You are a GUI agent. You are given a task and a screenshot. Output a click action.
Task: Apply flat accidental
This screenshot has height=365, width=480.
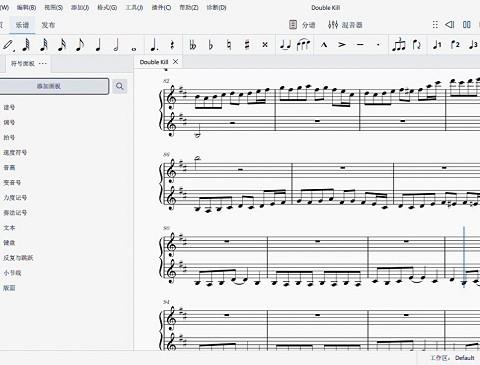(211, 45)
